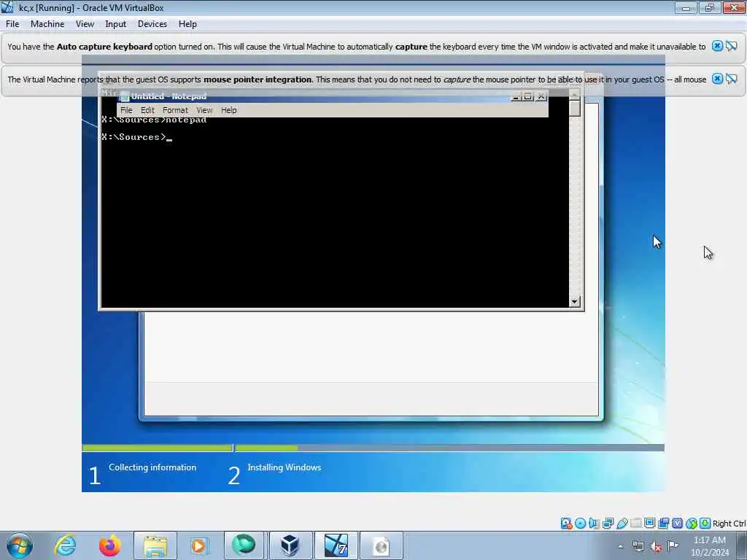Show hidden system tray icons
Image resolution: width=747 pixels, height=560 pixels.
(620, 546)
